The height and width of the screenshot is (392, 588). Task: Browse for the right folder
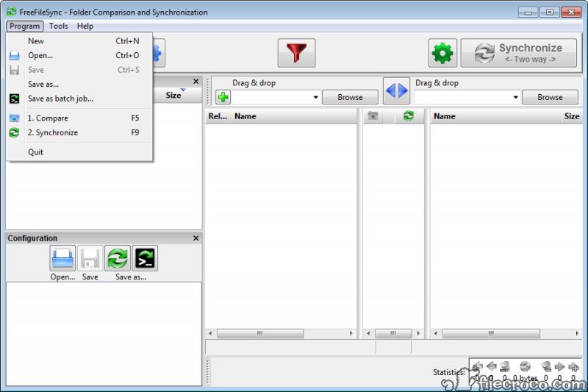550,97
